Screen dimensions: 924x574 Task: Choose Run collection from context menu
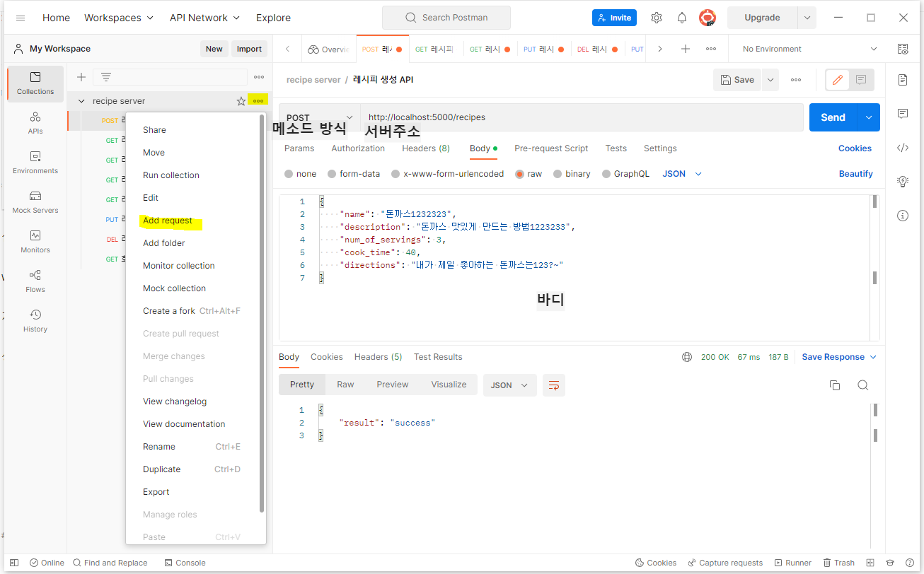171,175
